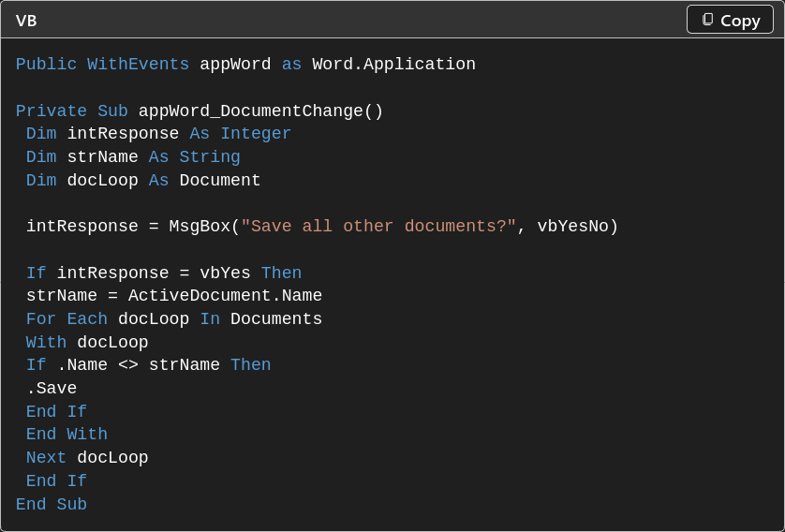
Task: Click 'vbYesNo' argument
Action: (x=572, y=227)
